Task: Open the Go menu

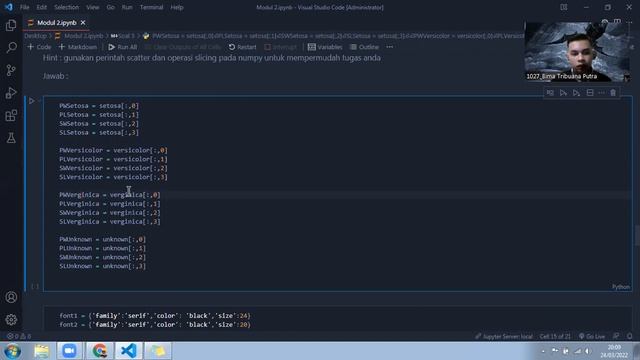Action: (111, 7)
